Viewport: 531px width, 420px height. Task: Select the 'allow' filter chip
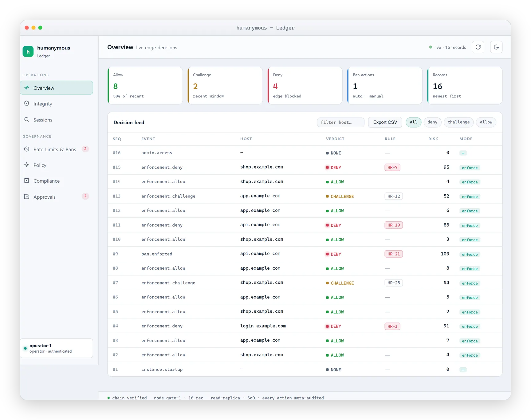pyautogui.click(x=486, y=122)
